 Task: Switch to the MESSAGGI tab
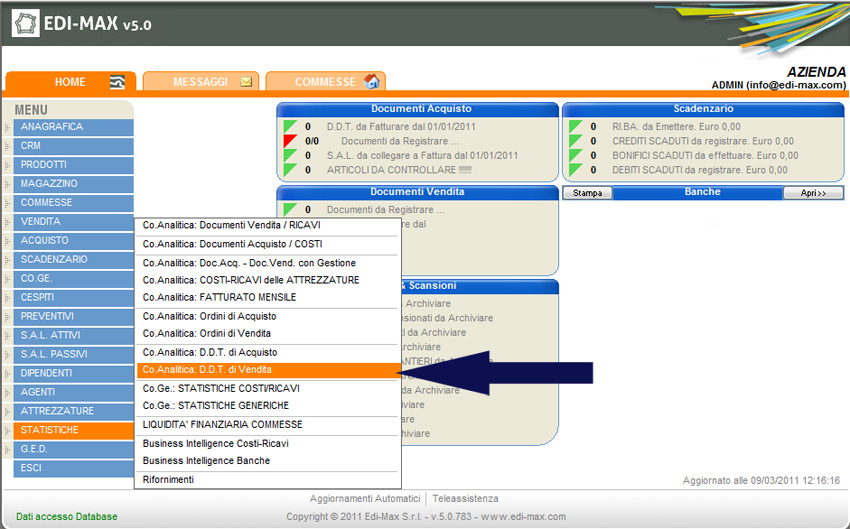pos(199,82)
